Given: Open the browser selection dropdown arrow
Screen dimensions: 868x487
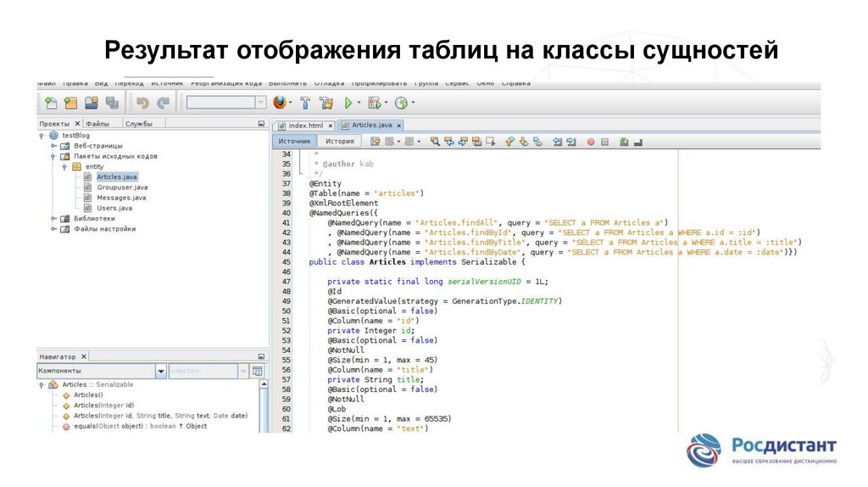Looking at the screenshot, I should coord(290,103).
